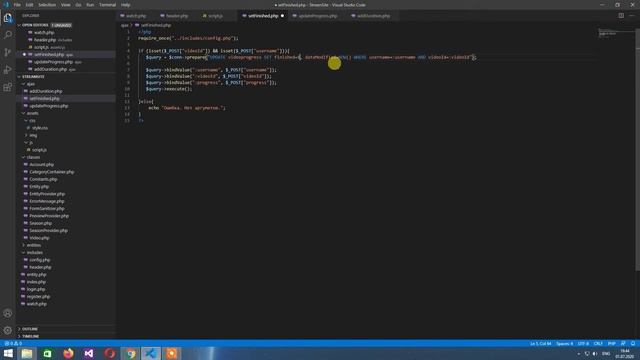Open the Run and Debug view
The width and height of the screenshot is (640, 360).
tap(8, 70)
